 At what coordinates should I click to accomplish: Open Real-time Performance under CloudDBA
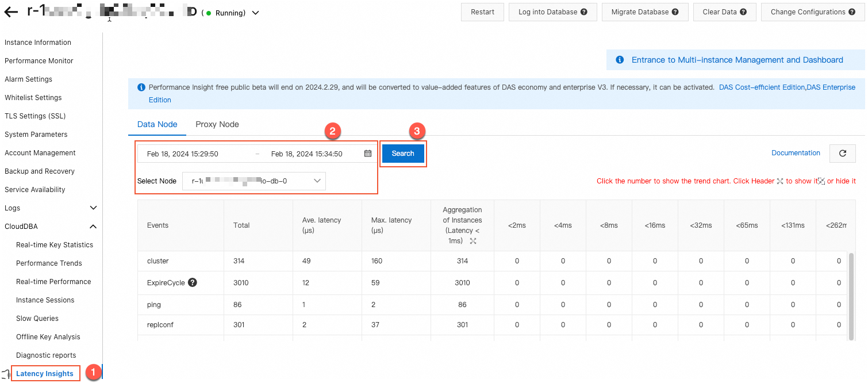coord(53,282)
